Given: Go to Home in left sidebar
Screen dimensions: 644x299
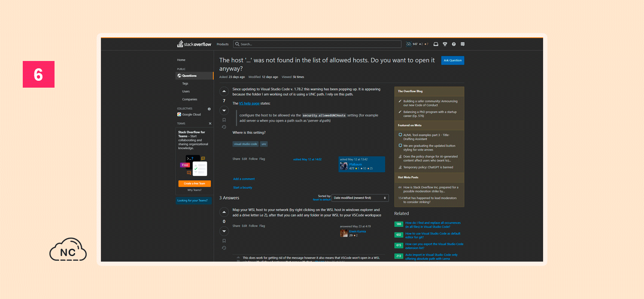Looking at the screenshot, I should pos(181,60).
